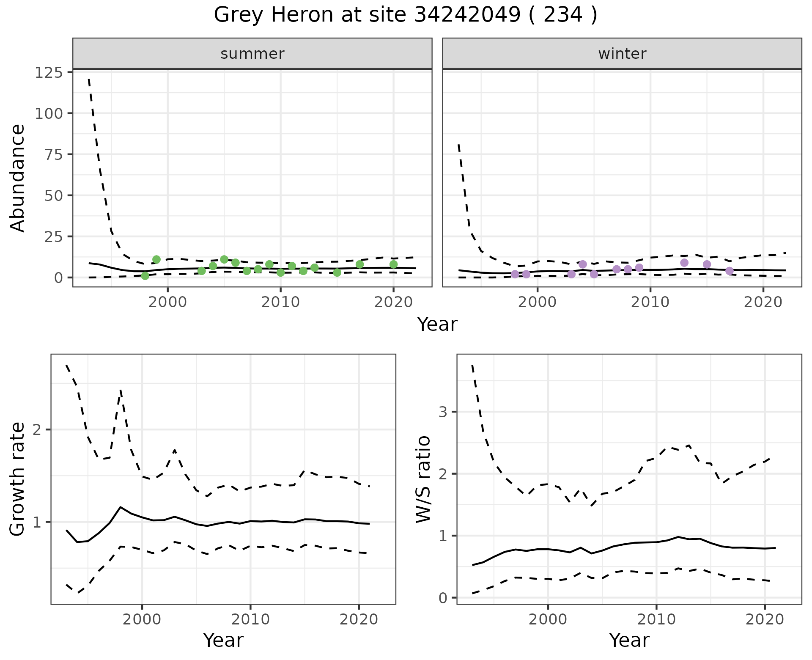812x660 pixels.
Task: Click the purple winter point at 2013
Action: click(x=684, y=263)
